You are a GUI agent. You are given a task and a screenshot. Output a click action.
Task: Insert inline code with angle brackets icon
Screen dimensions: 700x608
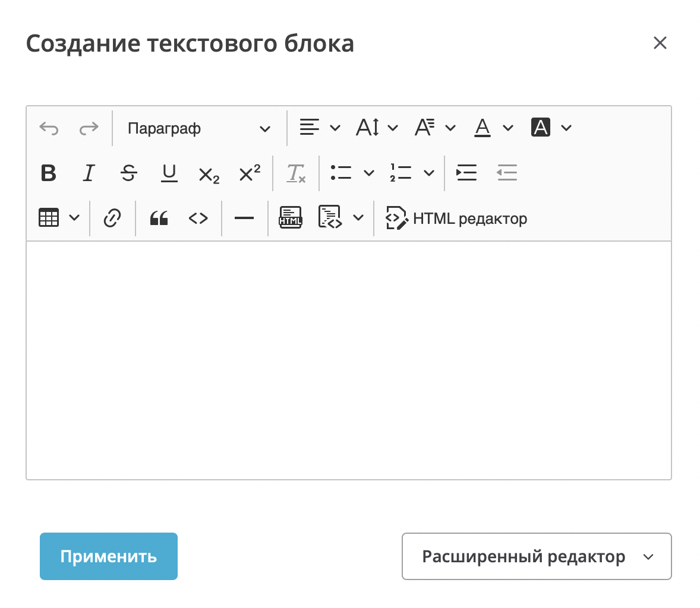(198, 218)
